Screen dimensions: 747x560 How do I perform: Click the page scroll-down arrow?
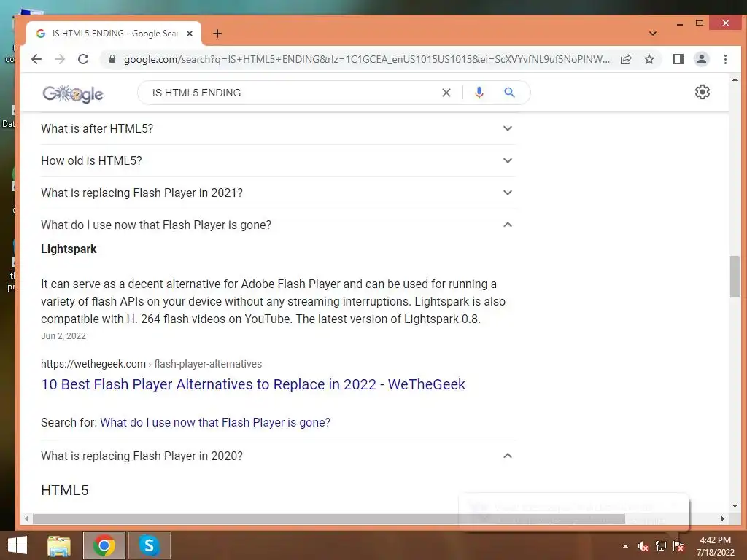tap(734, 506)
